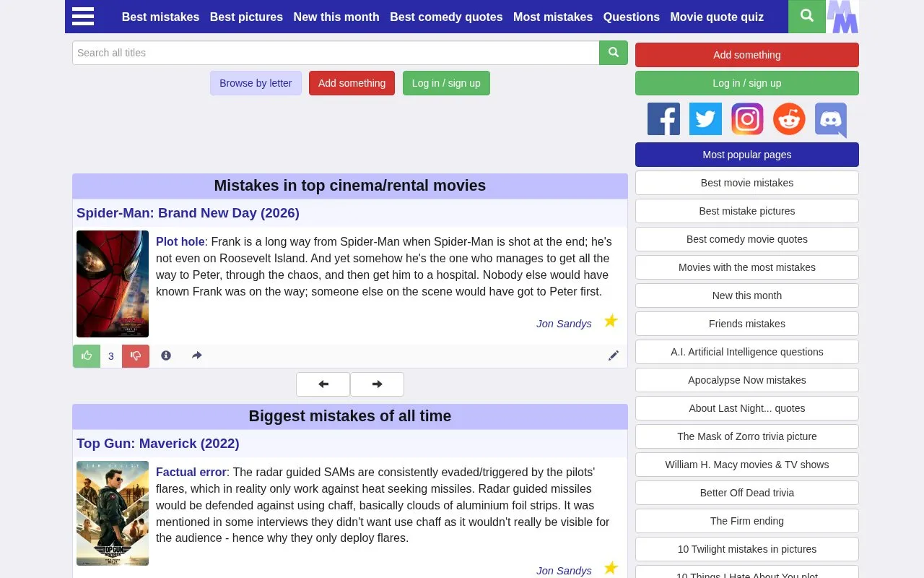Click the red Add something button under search

pyautogui.click(x=352, y=83)
